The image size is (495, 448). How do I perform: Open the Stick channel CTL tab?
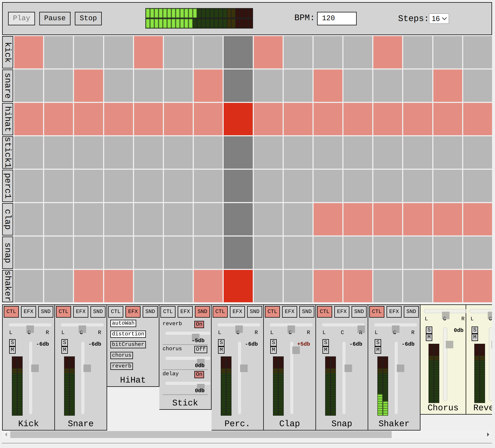point(168,312)
